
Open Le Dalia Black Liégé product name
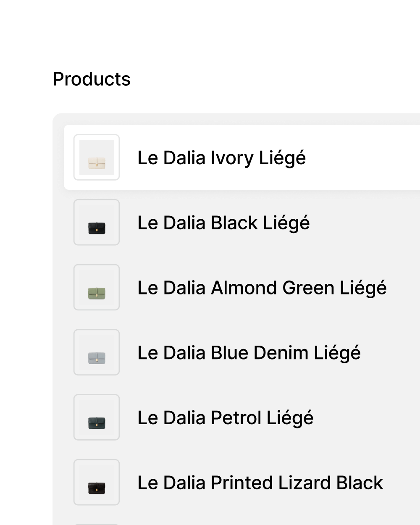pyautogui.click(x=223, y=223)
